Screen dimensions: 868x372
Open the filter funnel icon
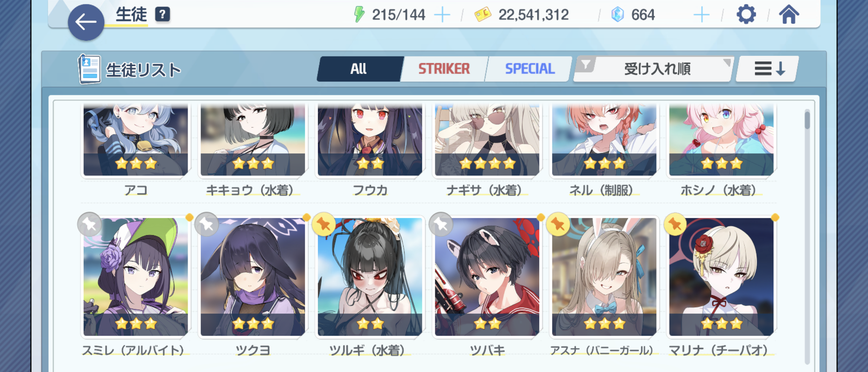coord(586,64)
